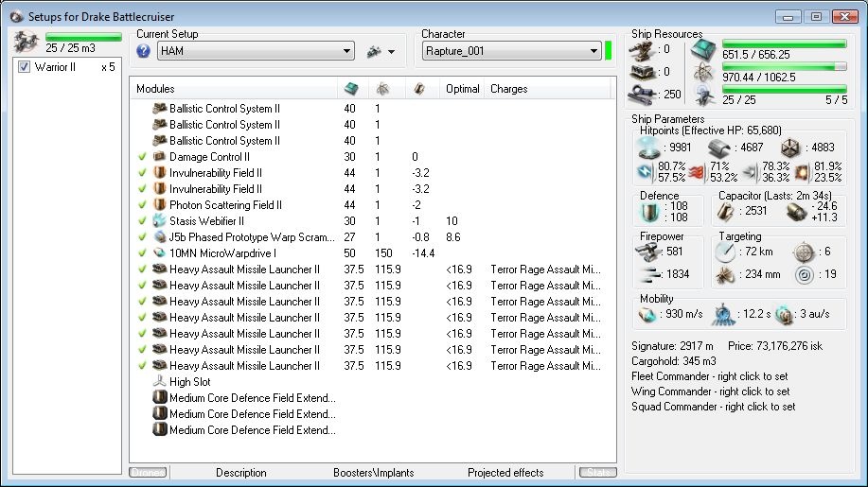Click Wing Commander right click to set

tap(710, 391)
